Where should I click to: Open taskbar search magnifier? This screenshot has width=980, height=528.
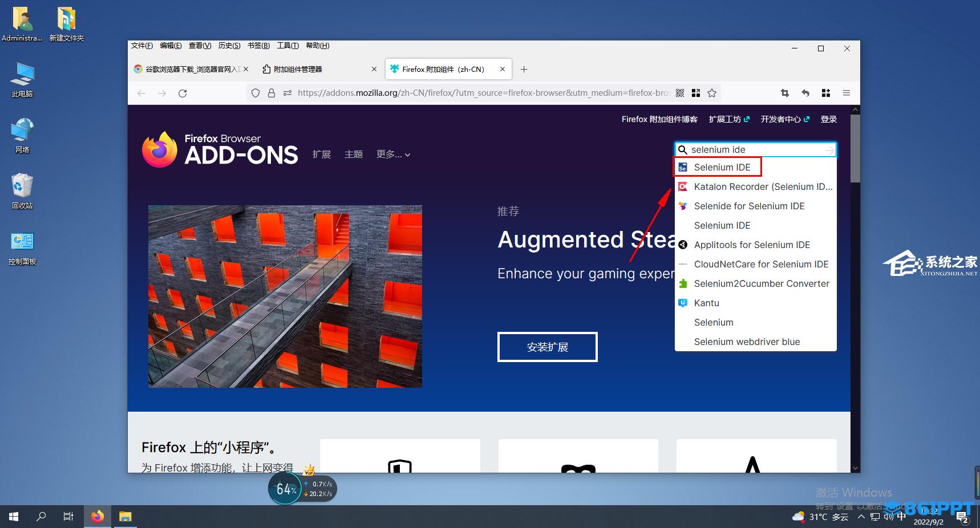pos(41,517)
